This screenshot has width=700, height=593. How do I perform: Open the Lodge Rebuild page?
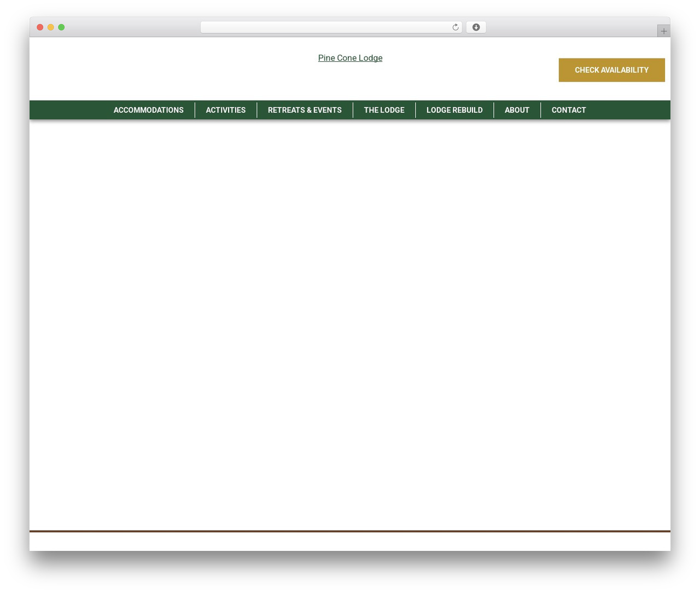click(x=454, y=110)
